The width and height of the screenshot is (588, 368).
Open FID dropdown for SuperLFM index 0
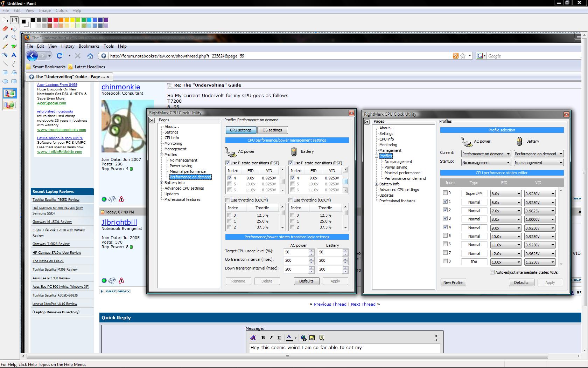point(506,193)
